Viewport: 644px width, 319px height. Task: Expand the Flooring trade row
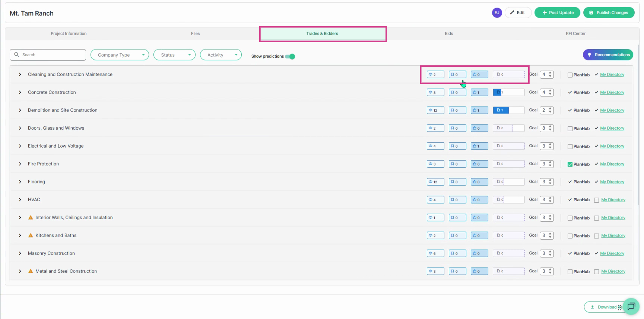(20, 182)
